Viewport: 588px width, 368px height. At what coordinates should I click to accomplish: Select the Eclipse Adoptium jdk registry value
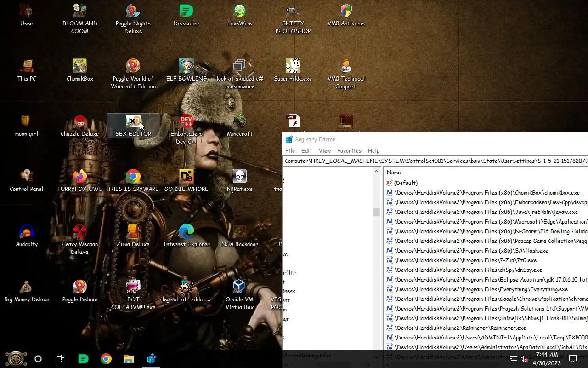pyautogui.click(x=486, y=280)
